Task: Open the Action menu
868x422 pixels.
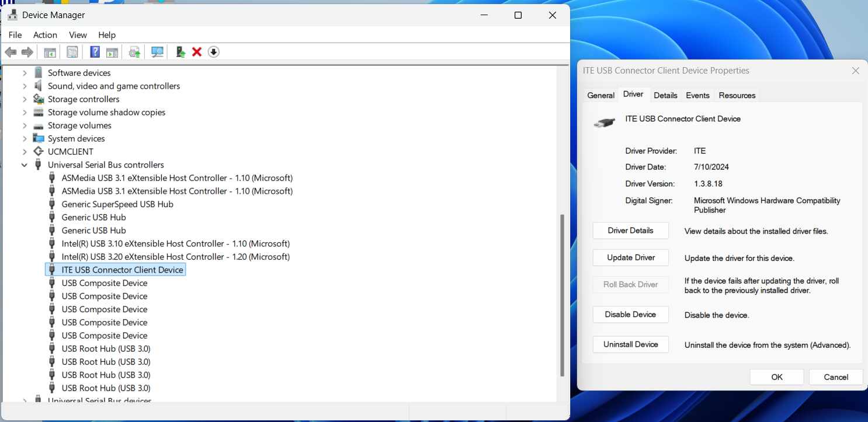Action: (45, 35)
